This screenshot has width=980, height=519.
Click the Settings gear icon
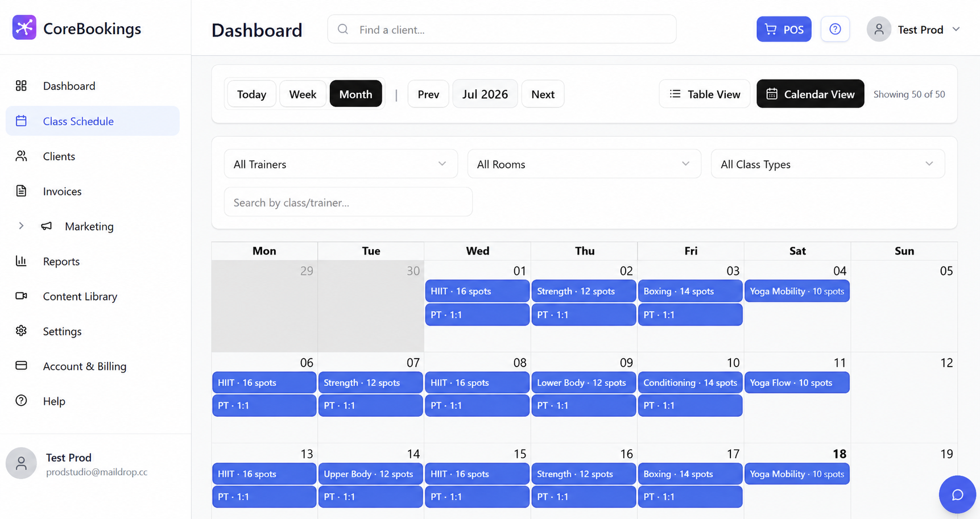pyautogui.click(x=21, y=331)
